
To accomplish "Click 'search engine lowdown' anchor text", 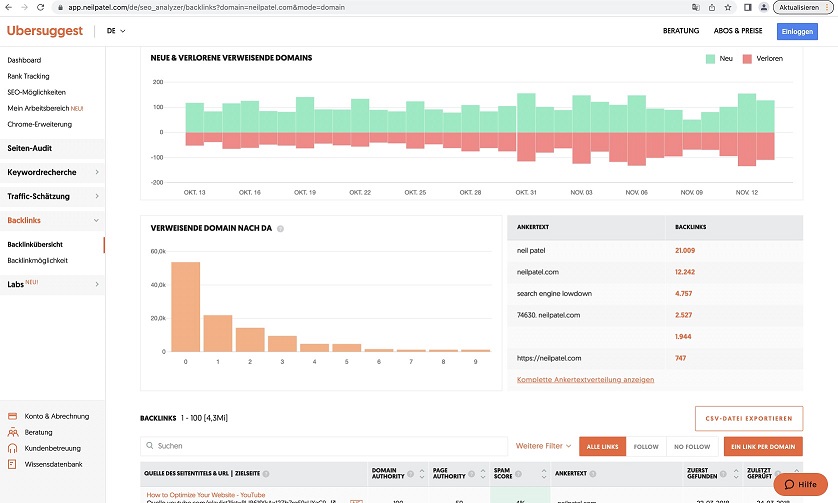I will click(554, 293).
